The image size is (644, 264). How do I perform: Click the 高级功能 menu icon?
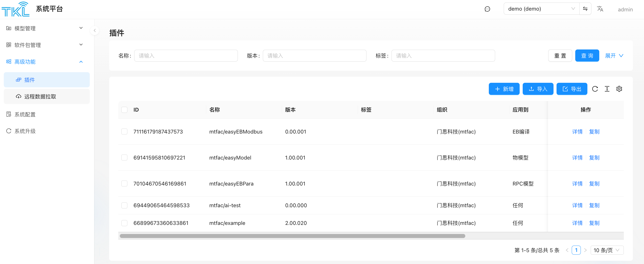tap(9, 62)
